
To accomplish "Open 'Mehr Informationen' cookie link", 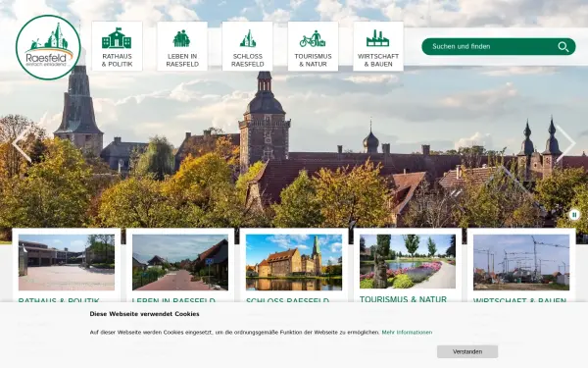I will (407, 333).
